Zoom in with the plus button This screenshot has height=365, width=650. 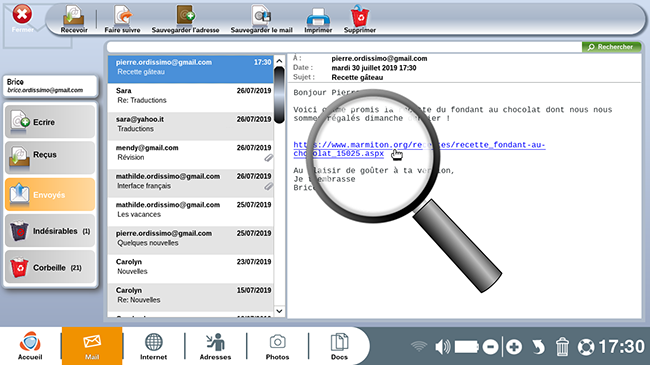coord(514,347)
